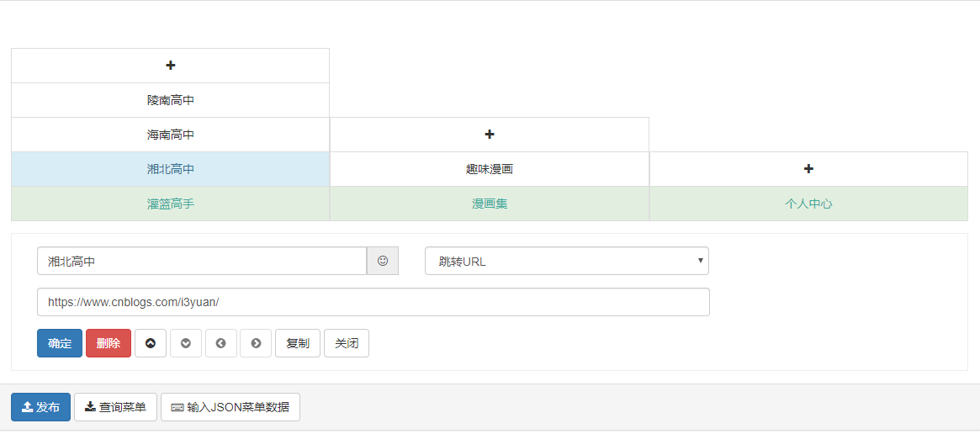Move menu item down with arrow
The height and width of the screenshot is (434, 980).
pyautogui.click(x=186, y=343)
